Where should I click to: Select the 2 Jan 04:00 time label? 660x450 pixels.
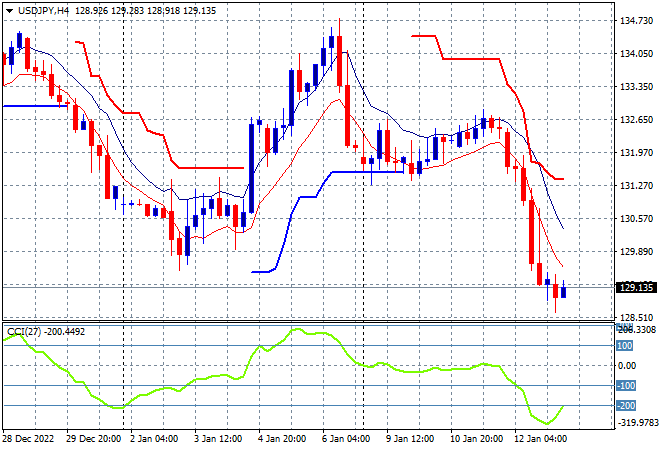[x=154, y=439]
